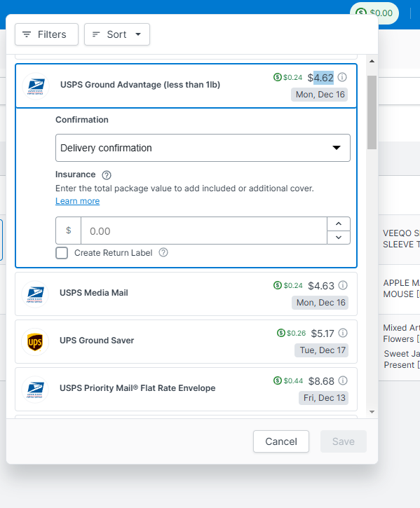The width and height of the screenshot is (420, 508).
Task: Click the $0.24 credit icon on Media Mail
Action: tap(278, 285)
